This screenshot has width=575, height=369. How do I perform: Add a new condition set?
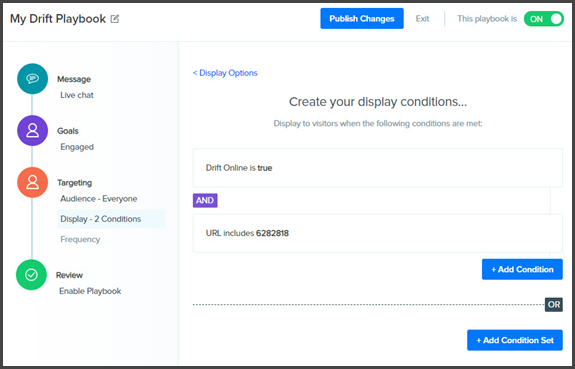pos(515,340)
